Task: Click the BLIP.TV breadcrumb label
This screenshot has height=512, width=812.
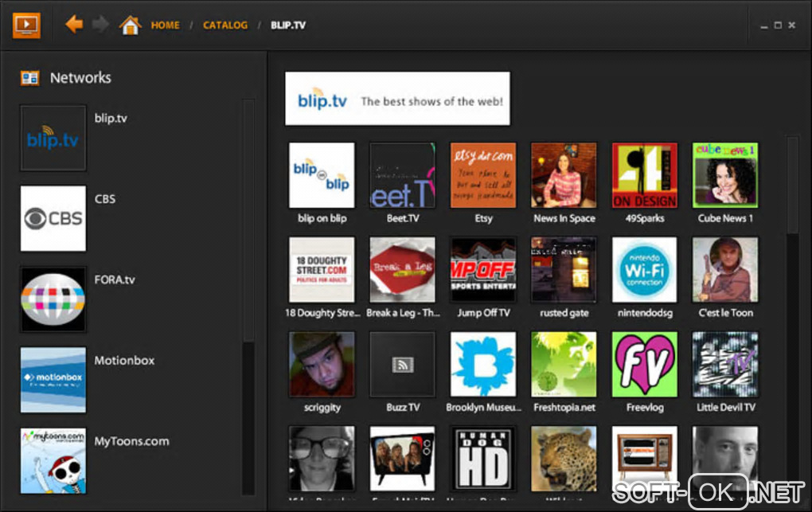Action: [x=288, y=25]
